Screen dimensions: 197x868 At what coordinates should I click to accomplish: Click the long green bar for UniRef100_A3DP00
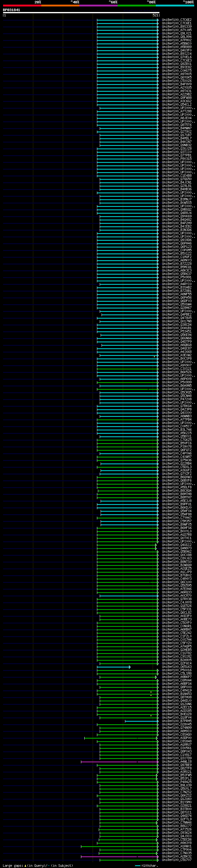coord(121,738)
